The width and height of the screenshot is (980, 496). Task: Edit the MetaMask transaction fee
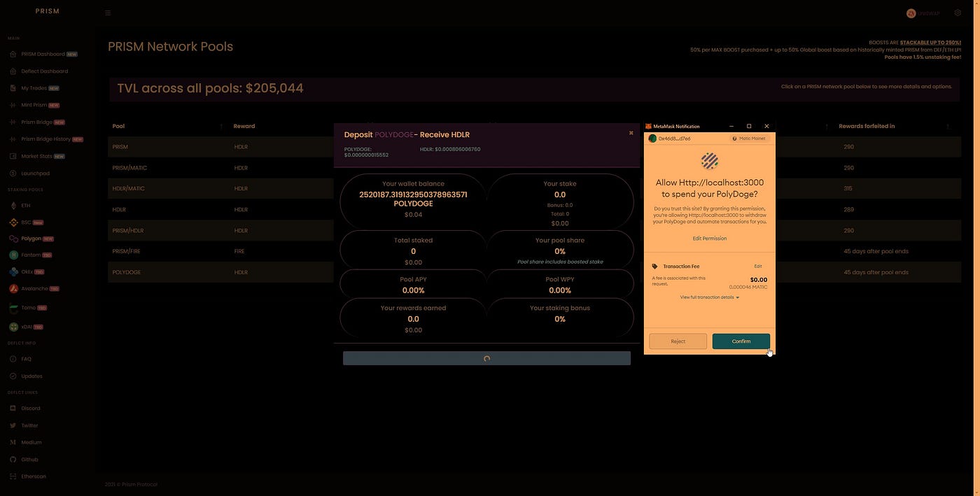click(x=758, y=267)
